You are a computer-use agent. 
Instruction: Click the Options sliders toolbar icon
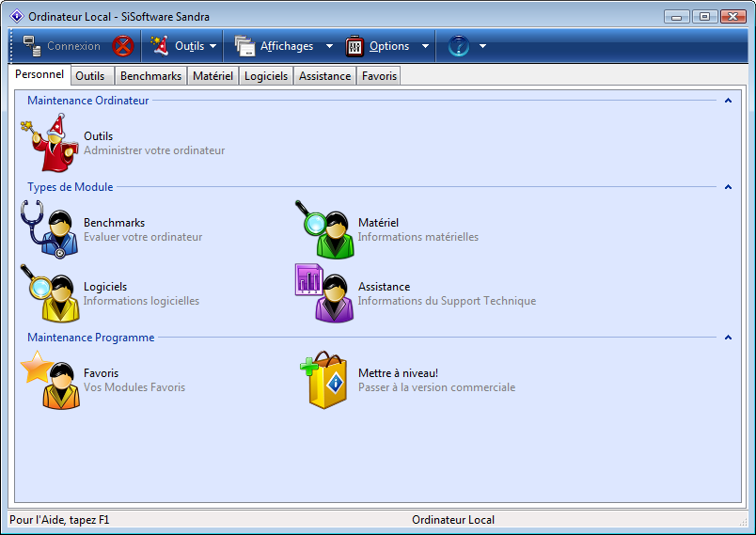pyautogui.click(x=354, y=46)
